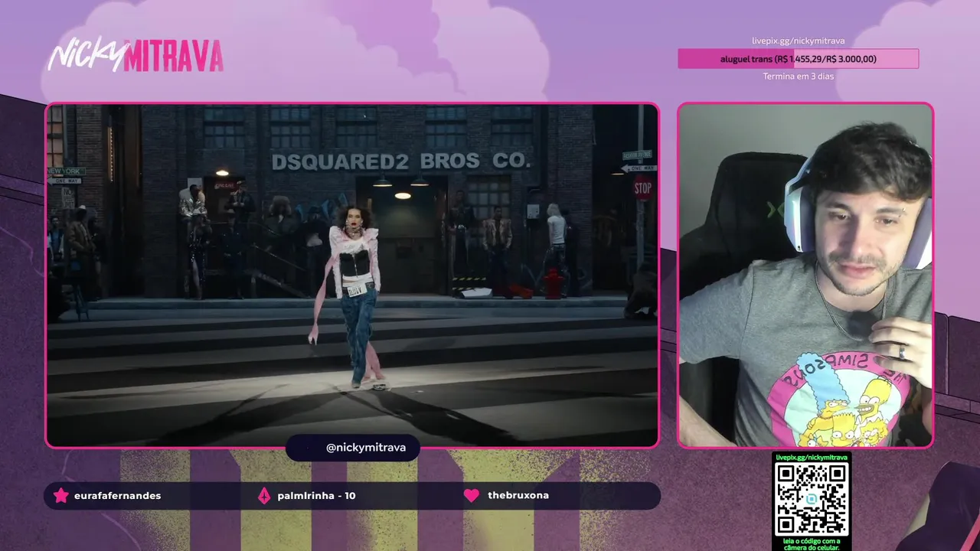Image resolution: width=980 pixels, height=551 pixels.
Task: Click the STOP sign in the video
Action: tap(643, 187)
